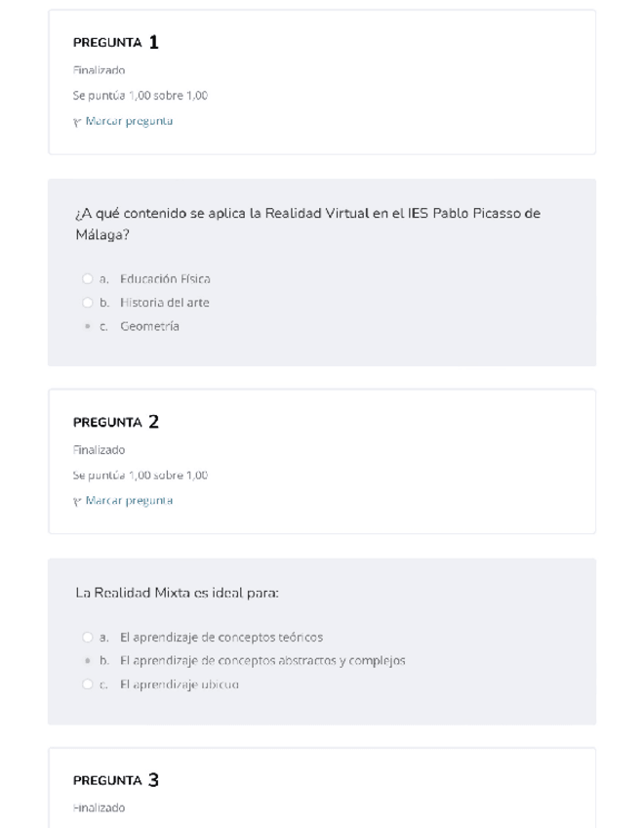Click the score text under Pregunta 1
The width and height of the screenshot is (644, 828).
point(140,96)
